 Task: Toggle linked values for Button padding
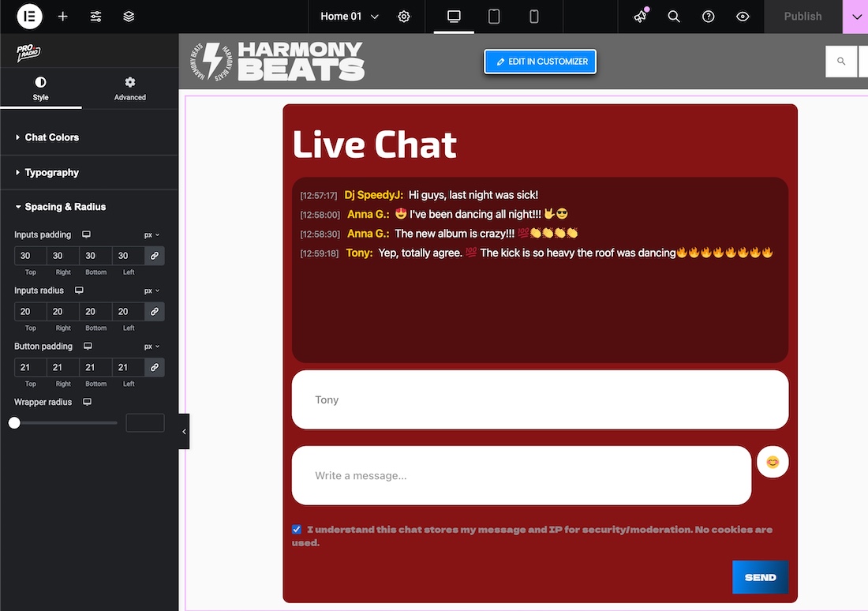[x=155, y=367]
